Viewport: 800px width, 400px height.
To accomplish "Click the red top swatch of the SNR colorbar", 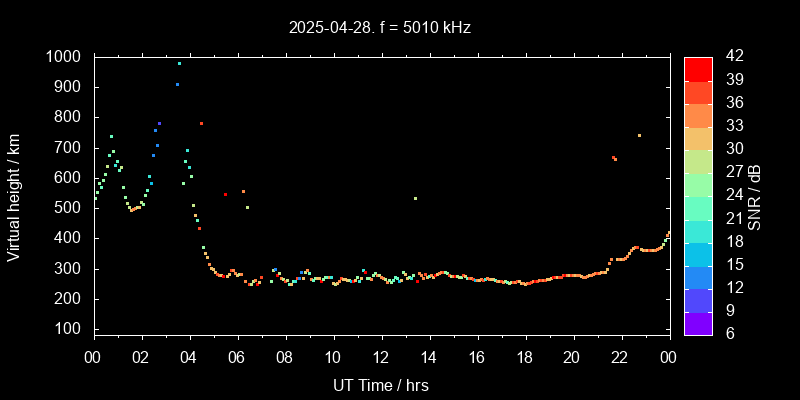I will point(698,68).
